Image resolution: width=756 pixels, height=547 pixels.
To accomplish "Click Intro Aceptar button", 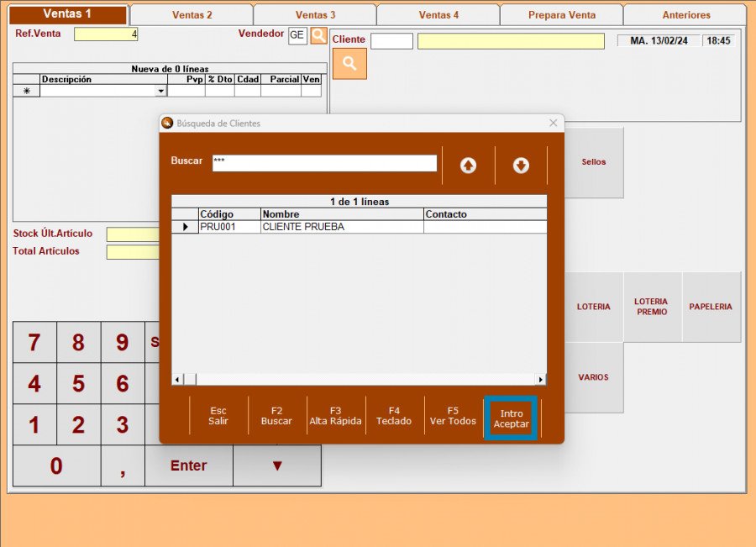I will coord(511,418).
